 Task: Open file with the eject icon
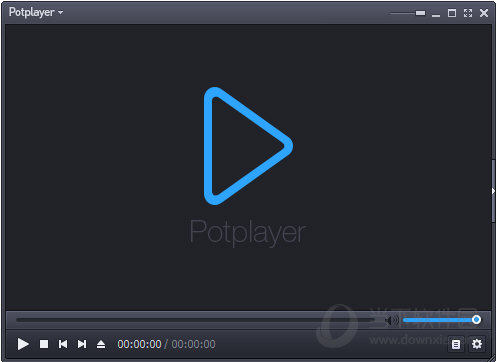pos(101,344)
